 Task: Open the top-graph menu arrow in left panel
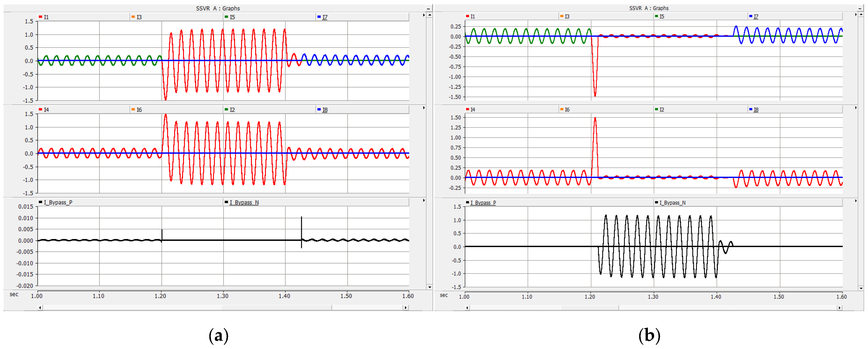click(x=424, y=15)
